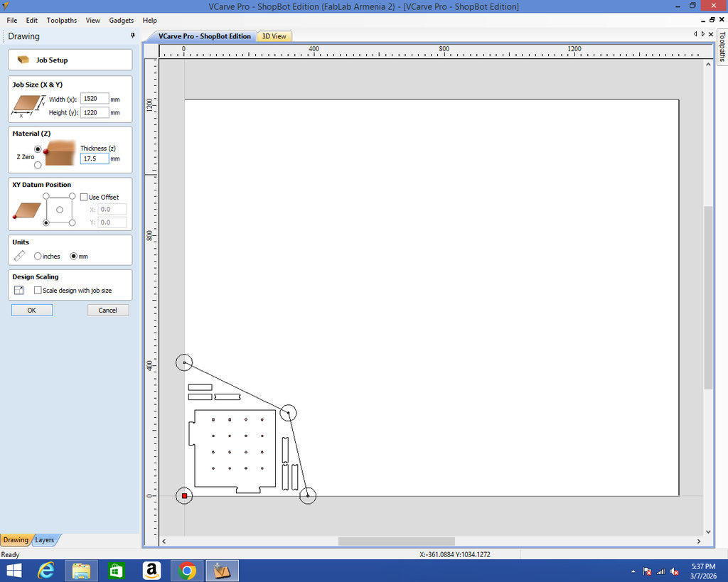Click the offset Y input field
The width and height of the screenshot is (728, 582).
112,222
